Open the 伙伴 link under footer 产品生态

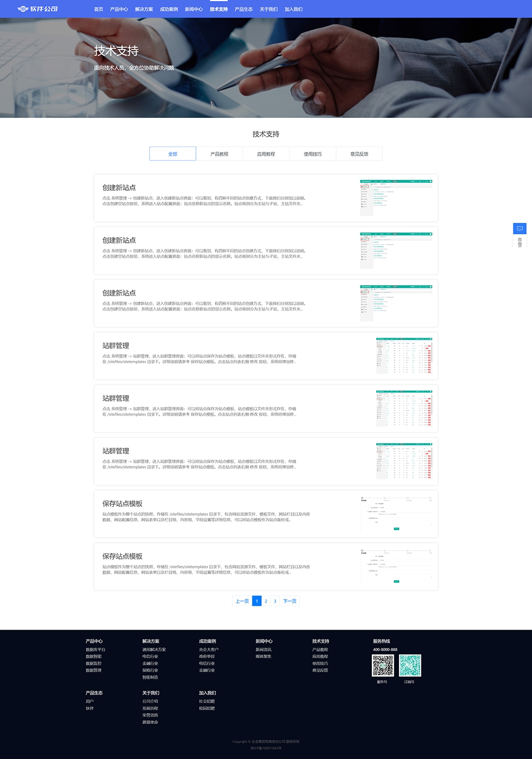(90, 708)
